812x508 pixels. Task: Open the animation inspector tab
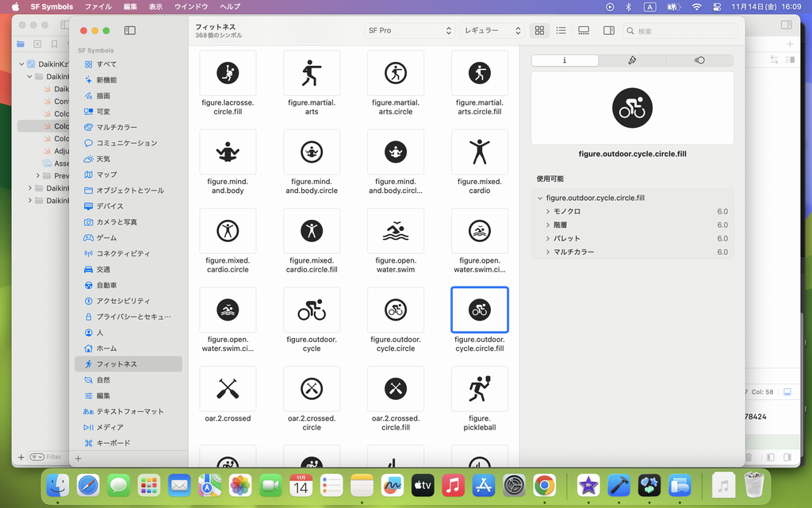click(699, 60)
